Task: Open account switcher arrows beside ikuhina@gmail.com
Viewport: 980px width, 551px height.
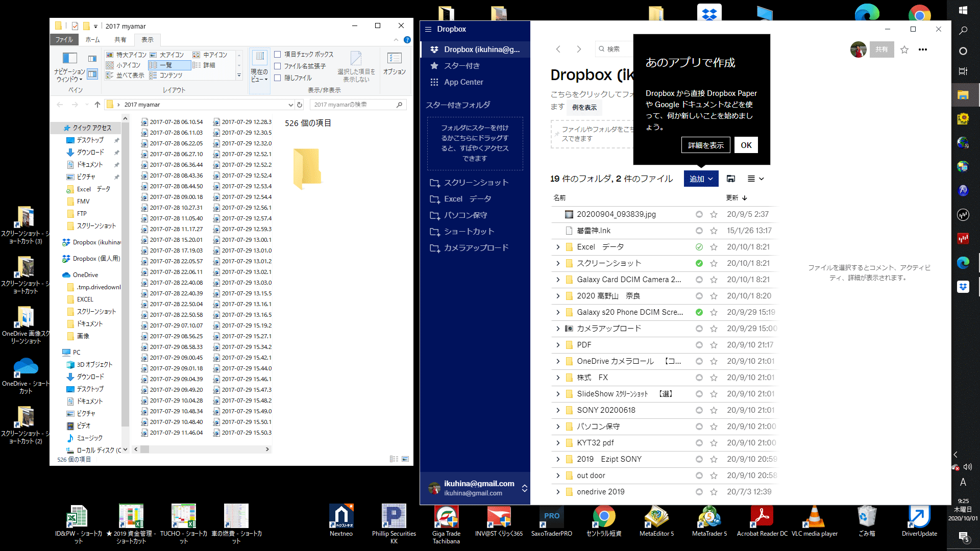Action: 524,488
